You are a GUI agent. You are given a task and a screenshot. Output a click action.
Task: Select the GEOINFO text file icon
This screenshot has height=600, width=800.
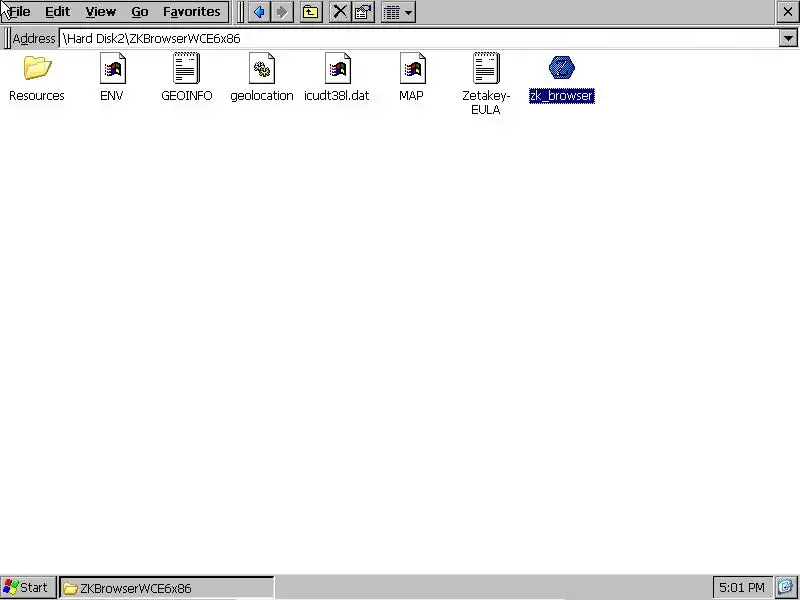[x=187, y=68]
